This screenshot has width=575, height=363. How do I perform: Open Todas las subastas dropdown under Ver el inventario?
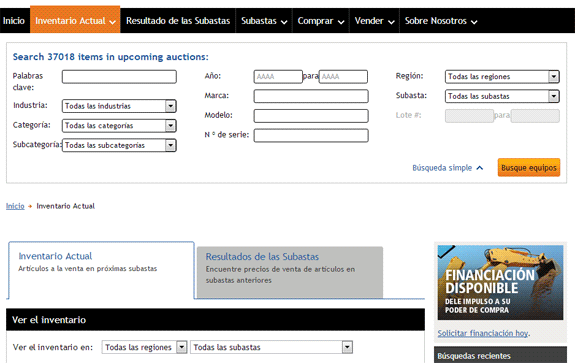(271, 347)
